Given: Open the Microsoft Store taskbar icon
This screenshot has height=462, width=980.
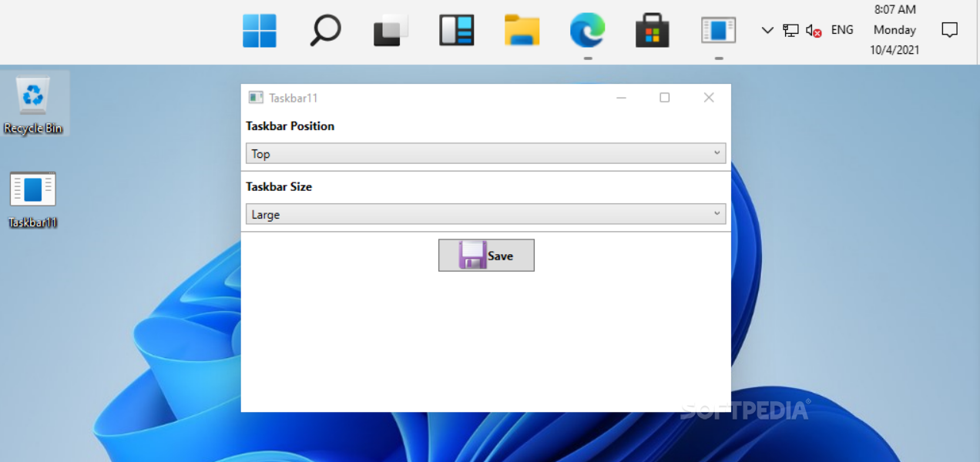Looking at the screenshot, I should coord(652,31).
